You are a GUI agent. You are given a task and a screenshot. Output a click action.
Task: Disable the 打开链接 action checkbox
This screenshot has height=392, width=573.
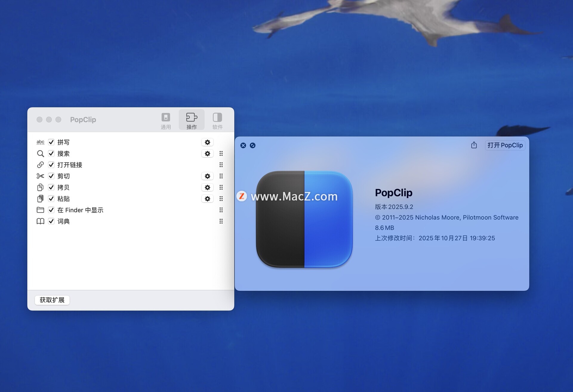click(51, 165)
